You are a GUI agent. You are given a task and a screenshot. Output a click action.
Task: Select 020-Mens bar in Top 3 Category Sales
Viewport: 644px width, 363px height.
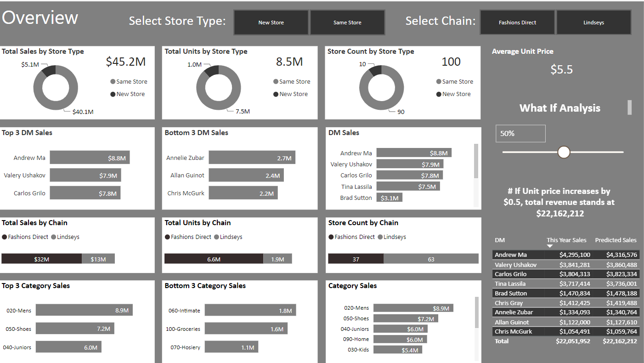pyautogui.click(x=84, y=310)
